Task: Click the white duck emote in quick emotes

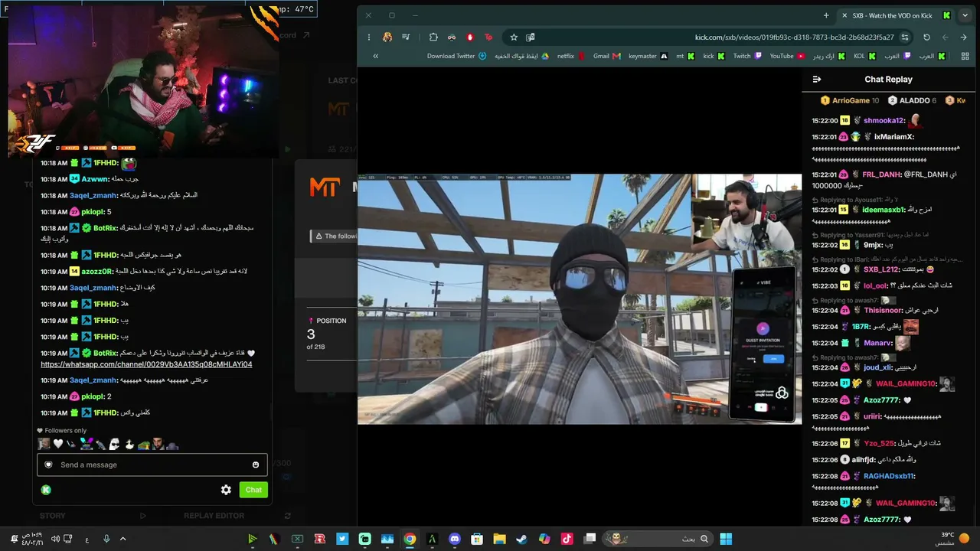Action: pyautogui.click(x=129, y=444)
